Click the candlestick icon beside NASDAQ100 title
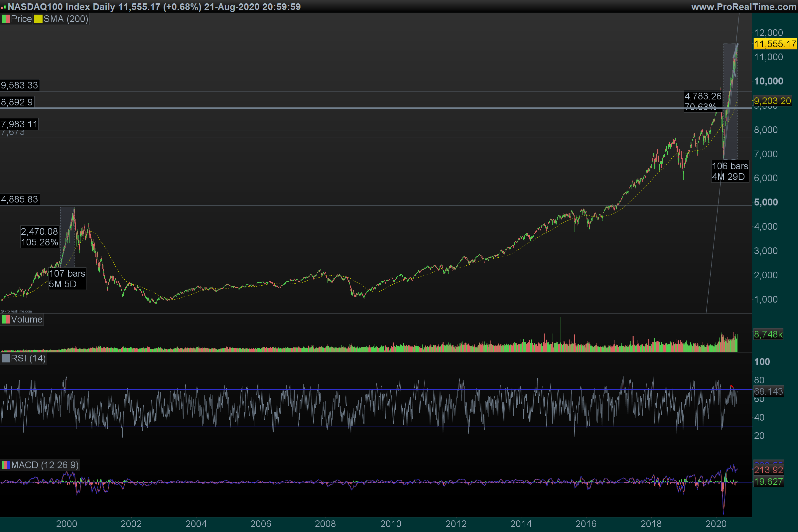Screen dimensions: 798x532 pyautogui.click(x=3, y=7)
